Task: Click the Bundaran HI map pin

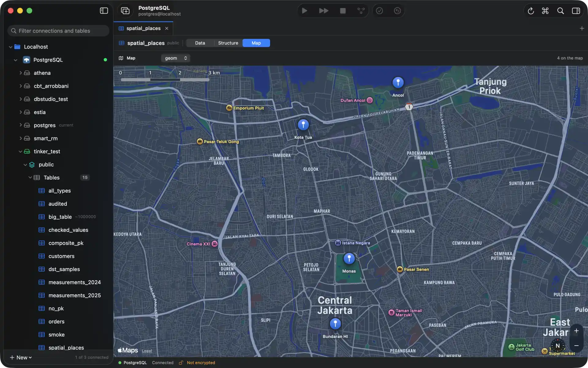Action: (x=335, y=324)
